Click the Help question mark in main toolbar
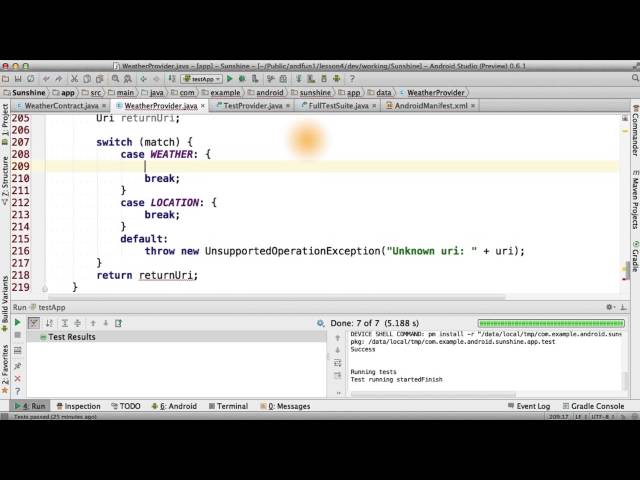 point(352,79)
